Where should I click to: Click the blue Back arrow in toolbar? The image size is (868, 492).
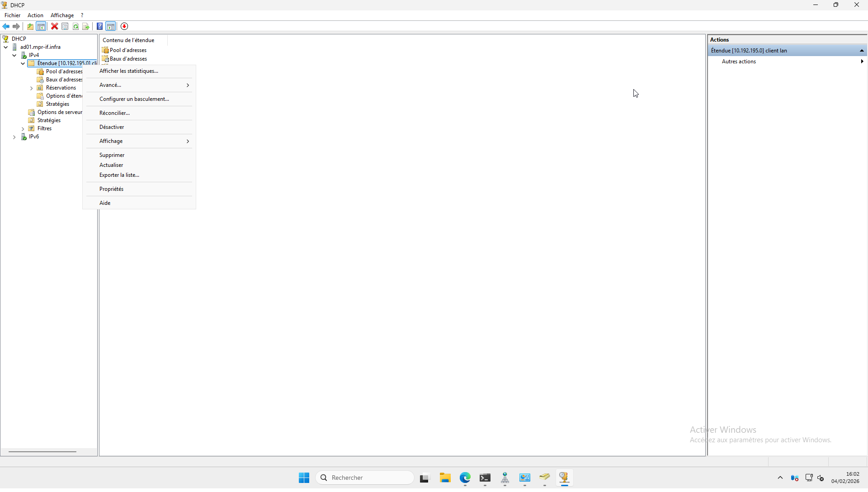click(6, 26)
